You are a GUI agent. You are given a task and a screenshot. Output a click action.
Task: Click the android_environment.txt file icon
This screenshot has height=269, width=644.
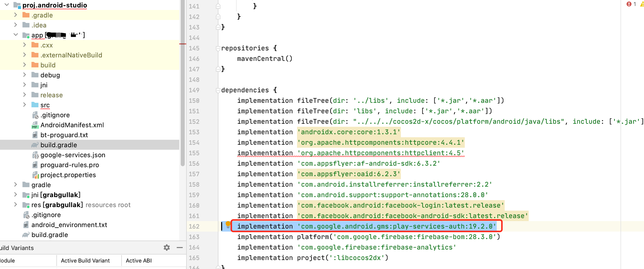26,225
